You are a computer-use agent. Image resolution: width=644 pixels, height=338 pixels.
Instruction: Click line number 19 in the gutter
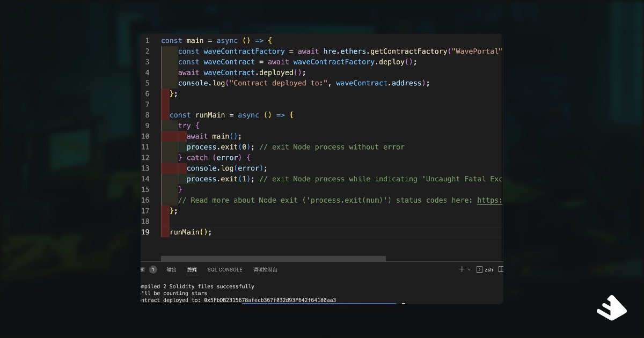click(x=145, y=232)
